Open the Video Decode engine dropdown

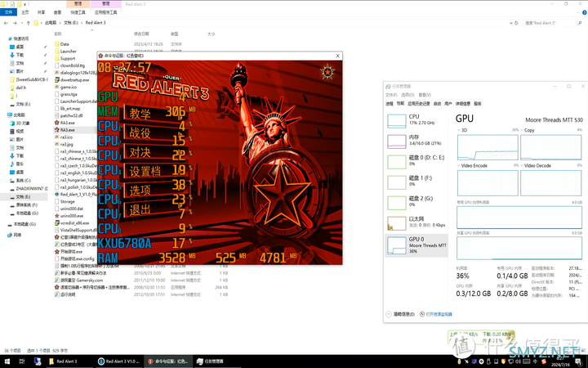pos(522,165)
